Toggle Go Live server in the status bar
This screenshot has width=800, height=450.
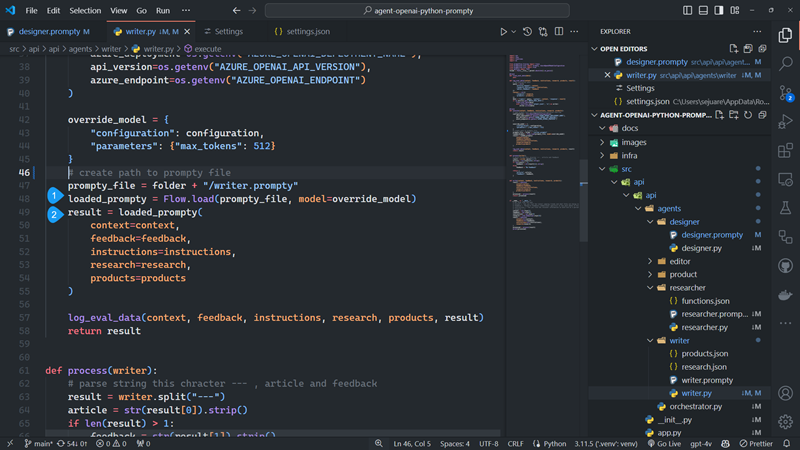[664, 443]
